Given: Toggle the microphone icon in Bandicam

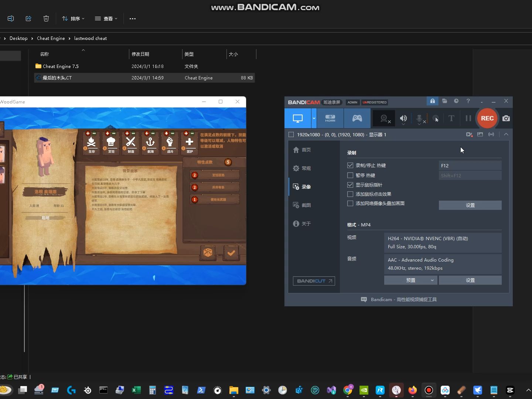Looking at the screenshot, I should 419,118.
